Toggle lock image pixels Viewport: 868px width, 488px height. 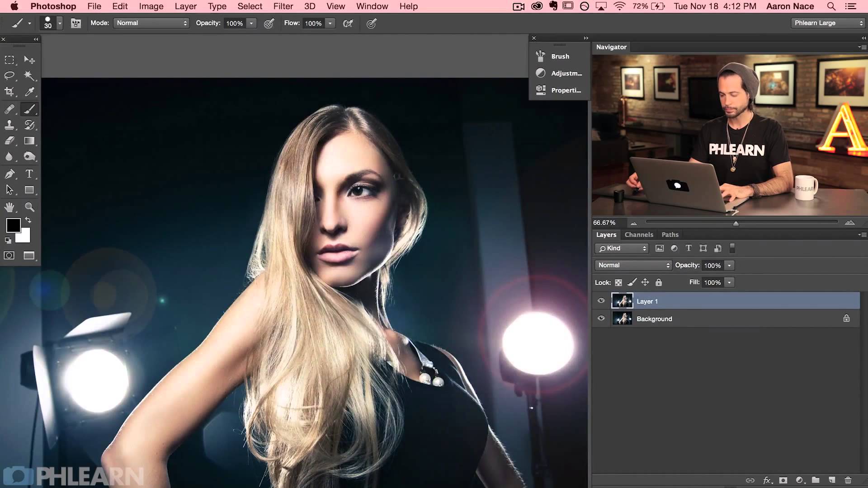tap(632, 282)
